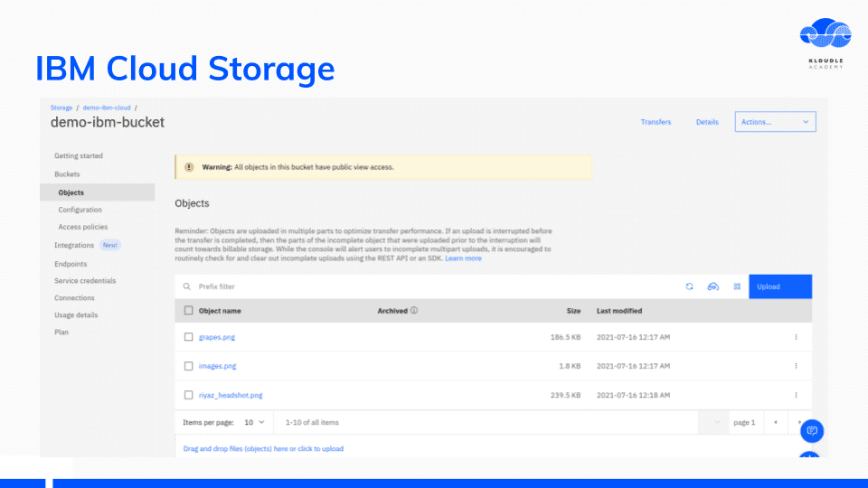Follow the Learn more link

pos(463,258)
